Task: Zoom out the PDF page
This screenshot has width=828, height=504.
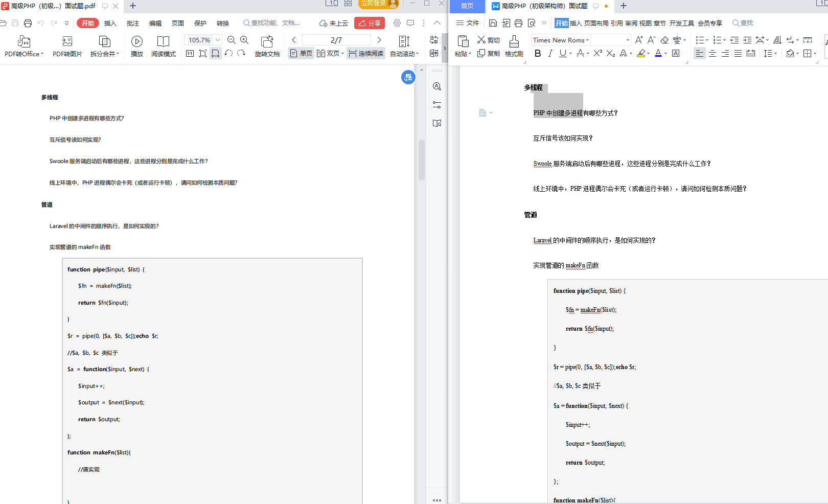Action: (232, 40)
